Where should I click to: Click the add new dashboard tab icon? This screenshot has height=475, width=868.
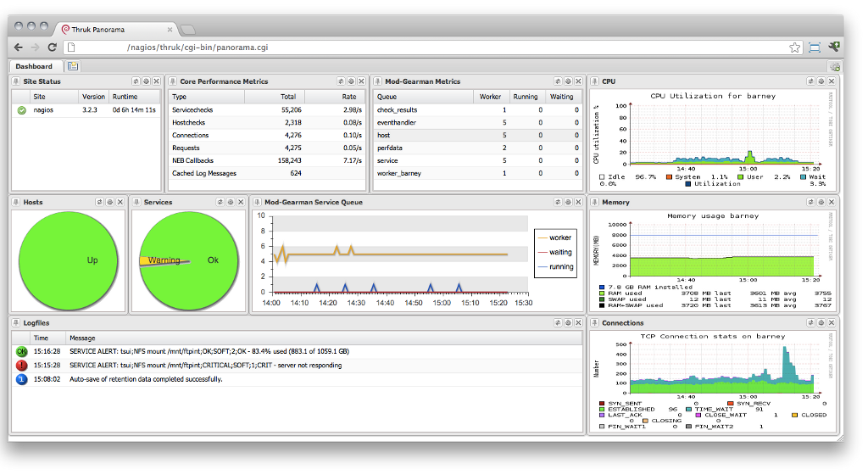click(73, 66)
